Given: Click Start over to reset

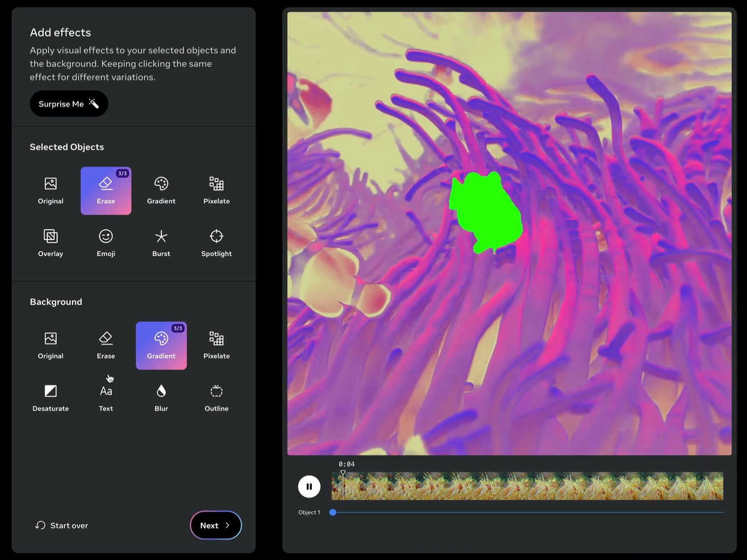Looking at the screenshot, I should pyautogui.click(x=62, y=525).
